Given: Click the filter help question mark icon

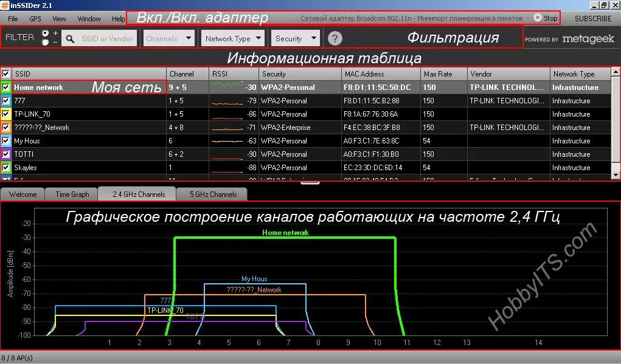Looking at the screenshot, I should [335, 38].
